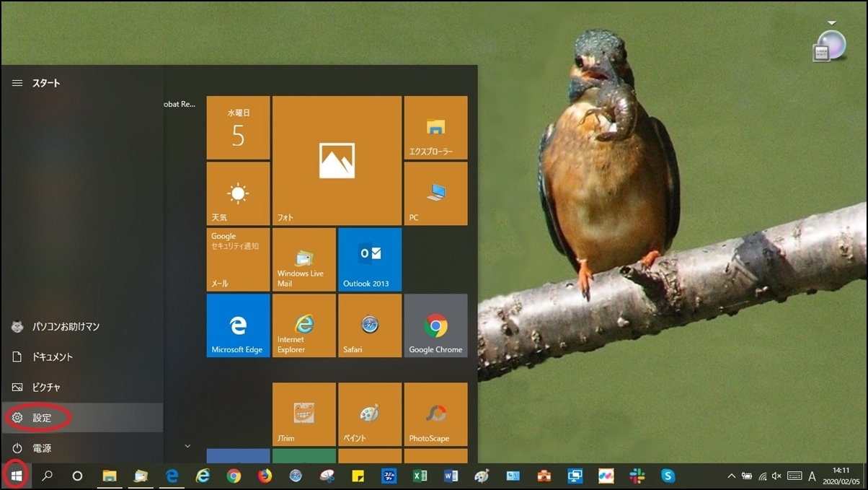Open Internet Explorer from the taskbar
This screenshot has height=490, width=868.
point(203,476)
